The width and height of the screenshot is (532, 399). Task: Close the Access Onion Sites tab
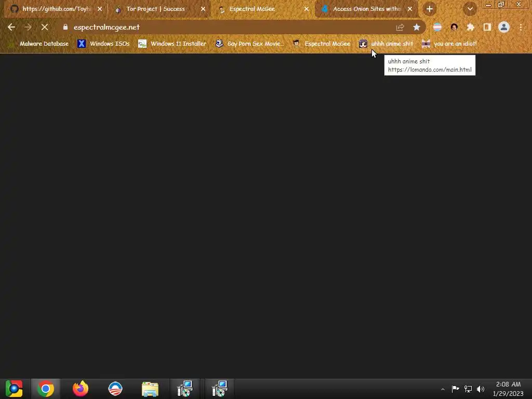coord(410,9)
